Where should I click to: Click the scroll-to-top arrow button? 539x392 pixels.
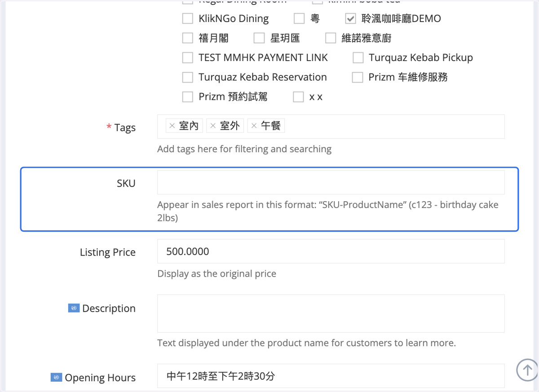pos(527,370)
